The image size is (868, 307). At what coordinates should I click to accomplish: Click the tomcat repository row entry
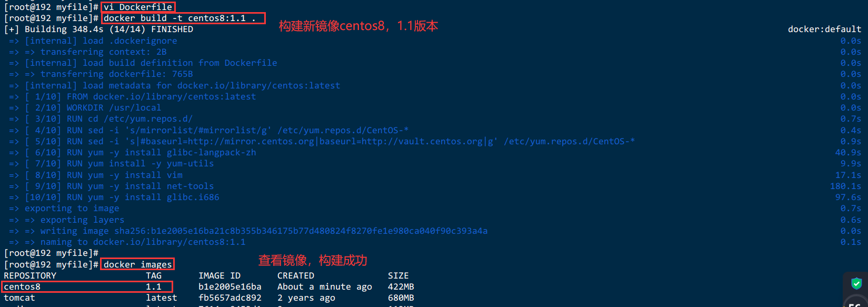click(19, 298)
